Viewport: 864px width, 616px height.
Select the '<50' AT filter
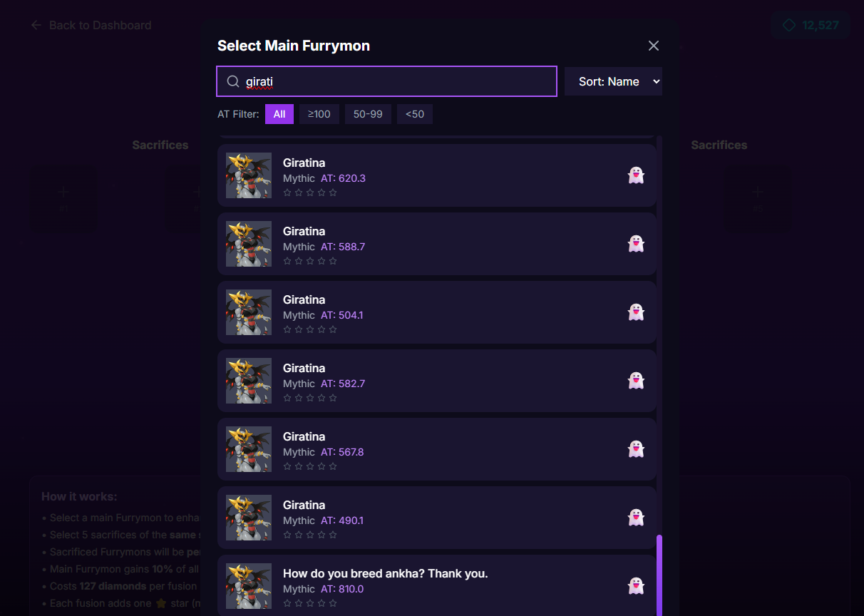click(415, 114)
